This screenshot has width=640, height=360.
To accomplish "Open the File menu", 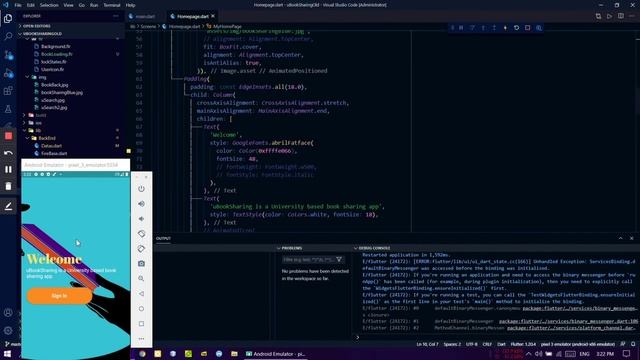I will pos(18,5).
